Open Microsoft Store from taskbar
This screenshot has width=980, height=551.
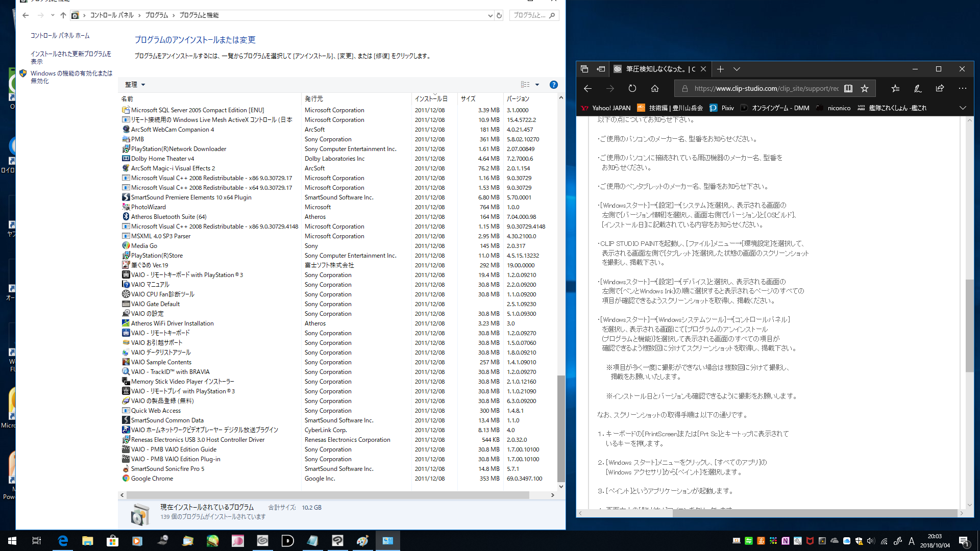point(112,541)
